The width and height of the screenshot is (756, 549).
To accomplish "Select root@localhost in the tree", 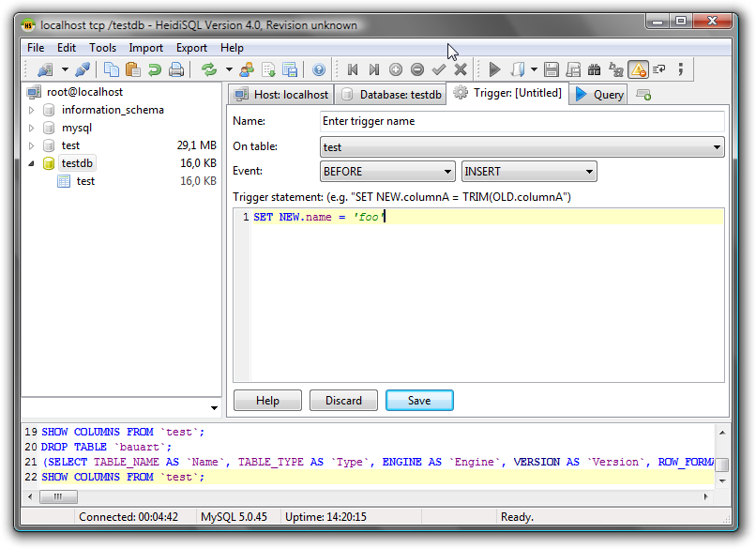I will click(x=84, y=92).
